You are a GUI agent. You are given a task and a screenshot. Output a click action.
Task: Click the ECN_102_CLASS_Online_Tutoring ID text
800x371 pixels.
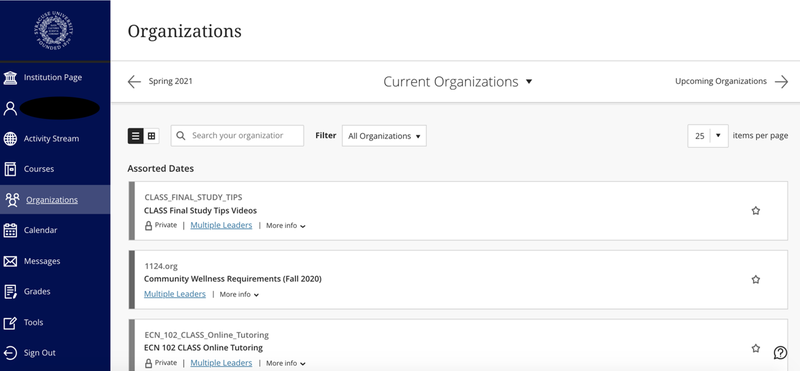[x=206, y=335]
